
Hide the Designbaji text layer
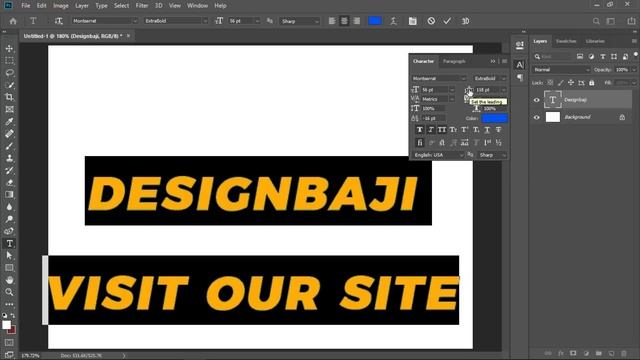click(536, 100)
